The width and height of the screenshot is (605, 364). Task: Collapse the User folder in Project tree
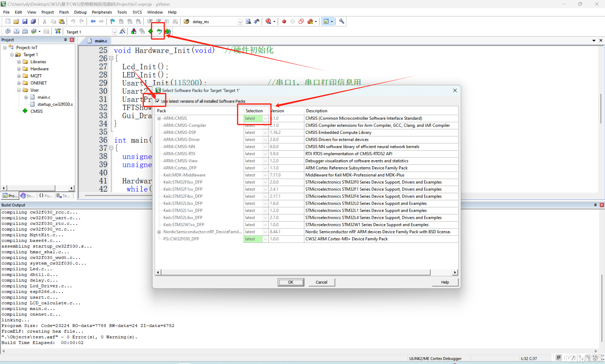(19, 90)
